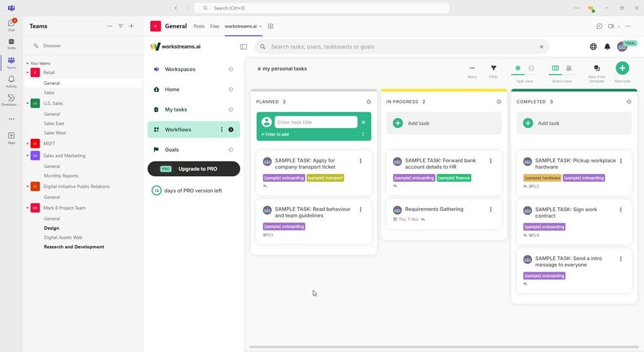The image size is (644, 352).
Task: Click New from template icon
Action: click(x=597, y=68)
